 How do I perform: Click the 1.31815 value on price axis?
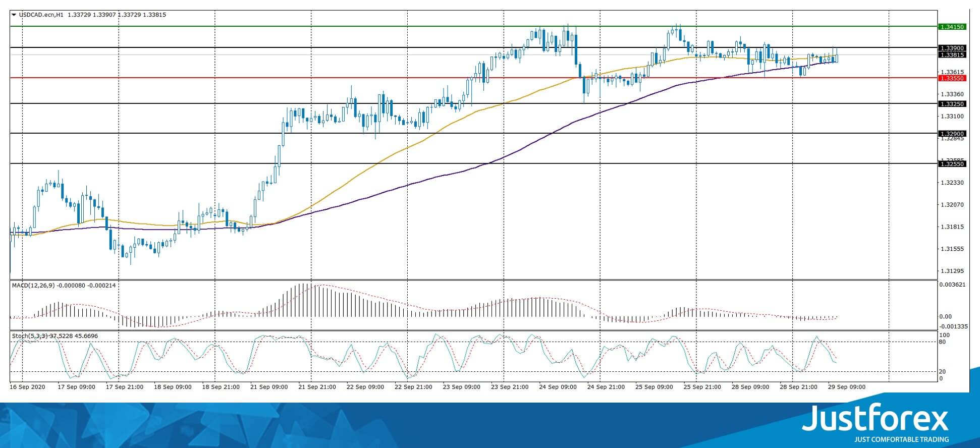pyautogui.click(x=952, y=227)
